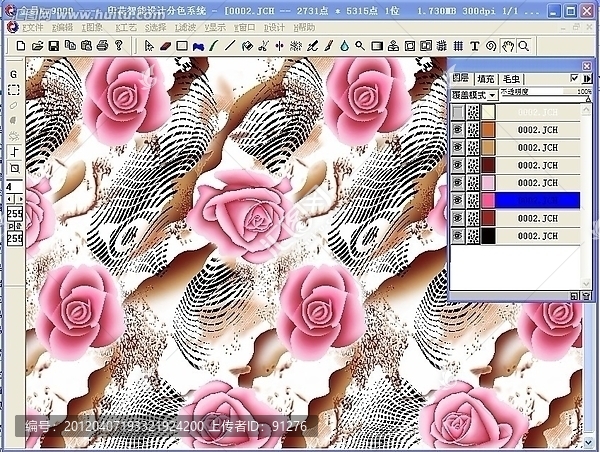The height and width of the screenshot is (452, 600).
Task: Toggle visibility of the light pink layer
Action: point(458,183)
